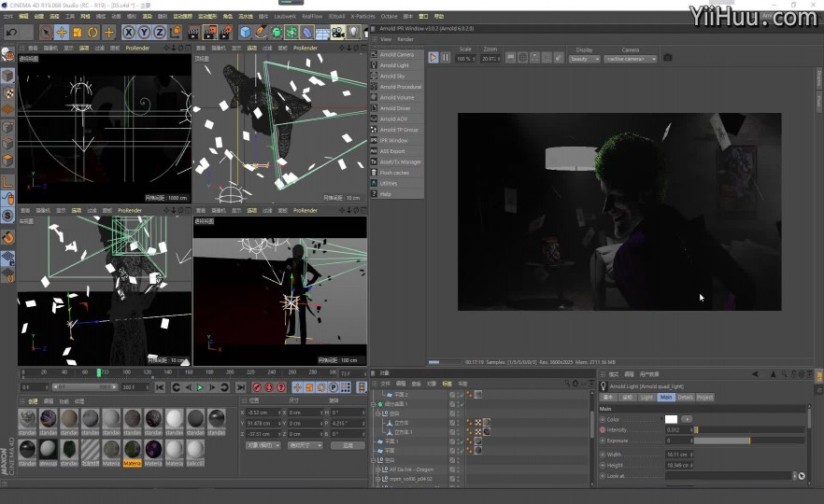Toggle the Width animation dot
The width and height of the screenshot is (824, 504).
tap(603, 455)
